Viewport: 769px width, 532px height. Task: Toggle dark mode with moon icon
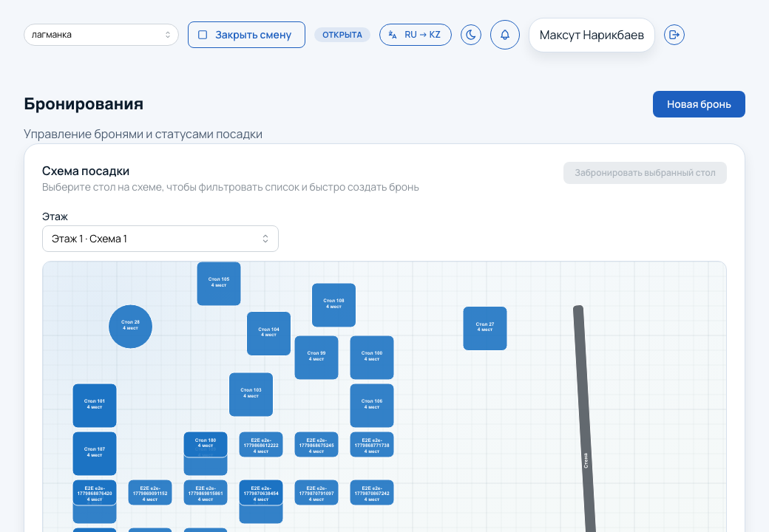tap(471, 35)
